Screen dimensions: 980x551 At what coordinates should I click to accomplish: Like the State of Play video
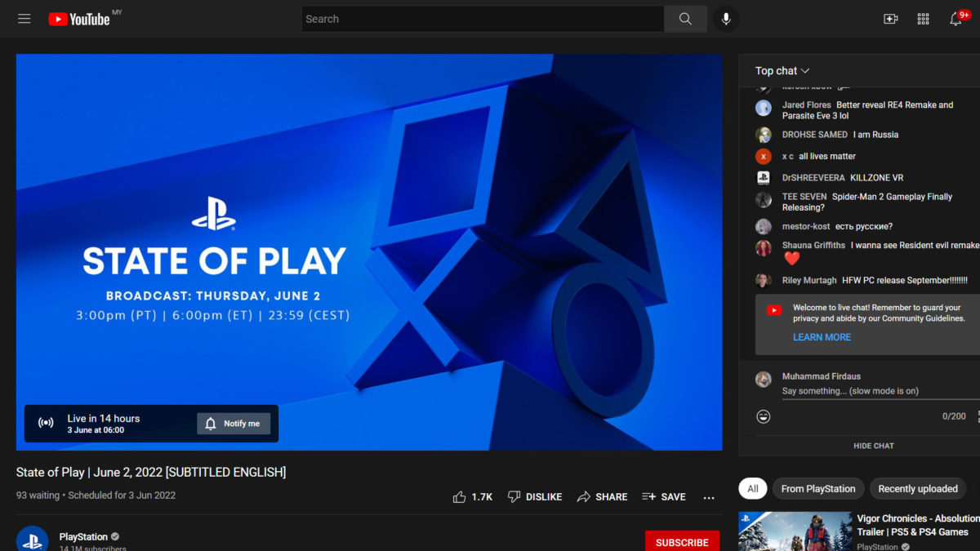[x=473, y=496]
